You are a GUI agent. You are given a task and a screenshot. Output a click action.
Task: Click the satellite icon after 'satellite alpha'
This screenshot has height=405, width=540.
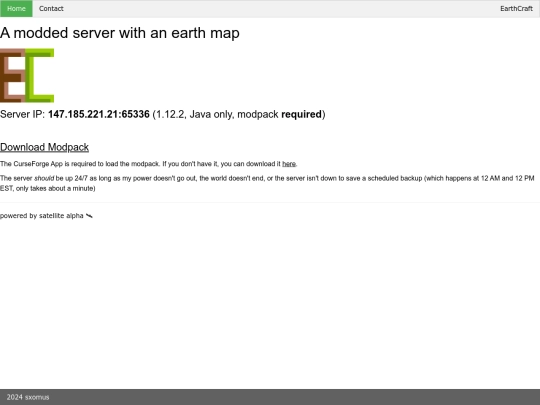tap(89, 216)
